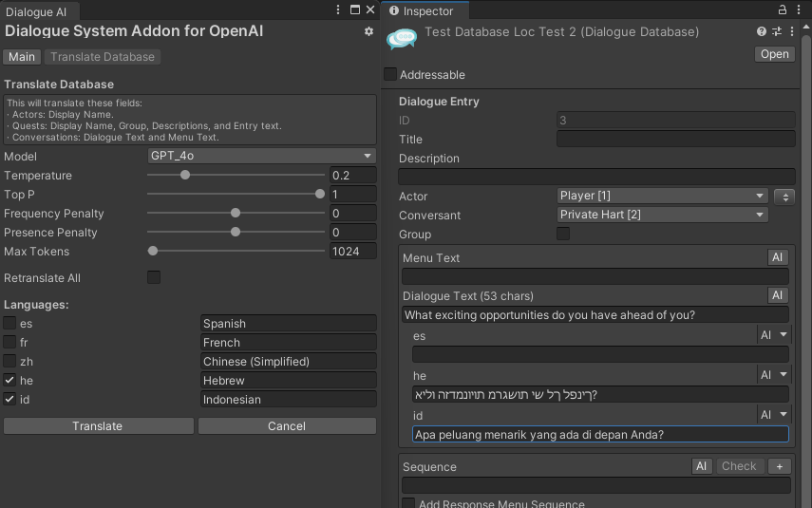The height and width of the screenshot is (508, 812).
Task: Open the AI dropdown for he field
Action: [x=774, y=375]
